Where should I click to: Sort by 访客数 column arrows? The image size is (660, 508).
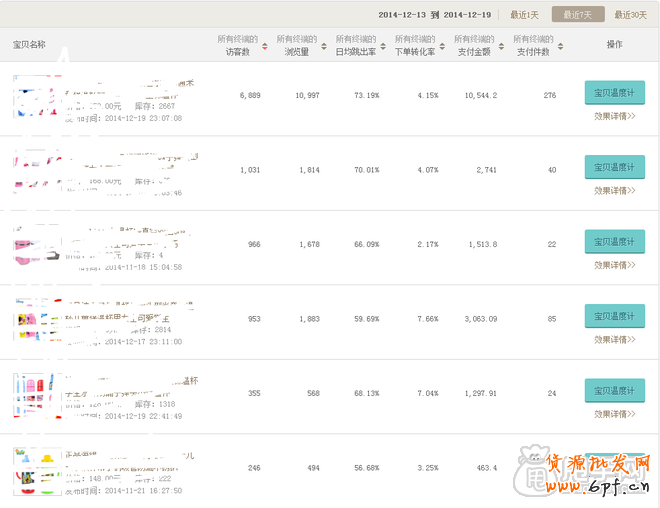point(265,45)
